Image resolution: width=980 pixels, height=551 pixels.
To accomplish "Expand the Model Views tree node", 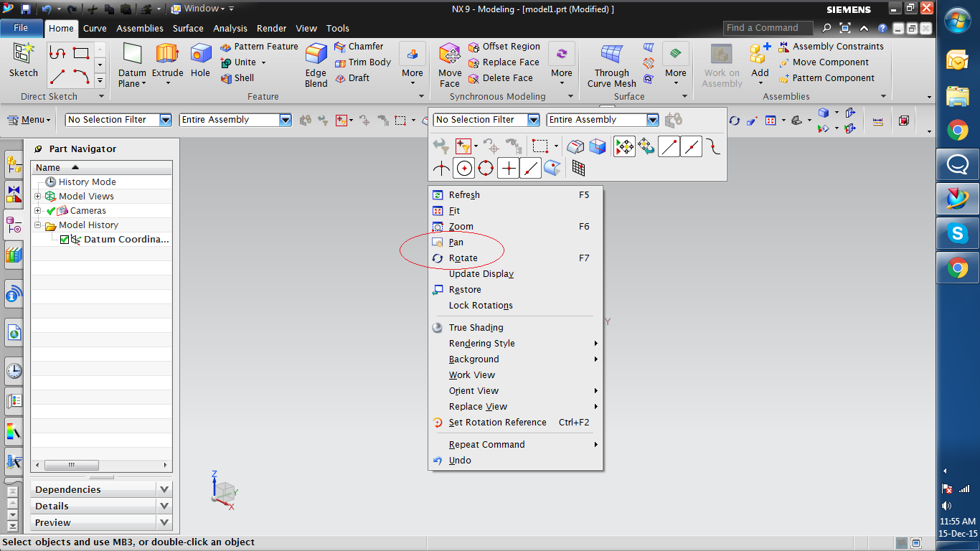I will pos(38,197).
